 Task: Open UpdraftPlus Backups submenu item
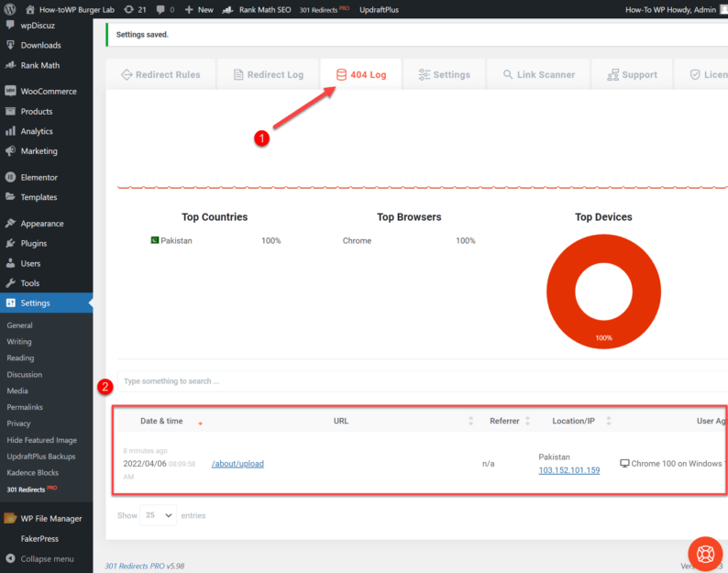point(41,456)
